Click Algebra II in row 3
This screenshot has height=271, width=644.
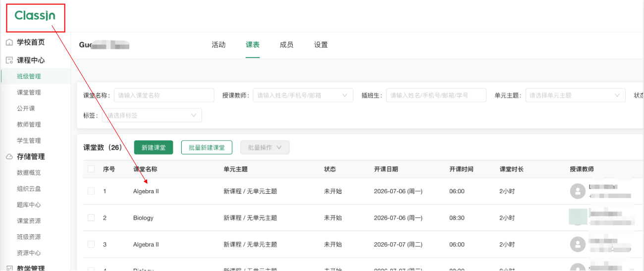point(146,244)
